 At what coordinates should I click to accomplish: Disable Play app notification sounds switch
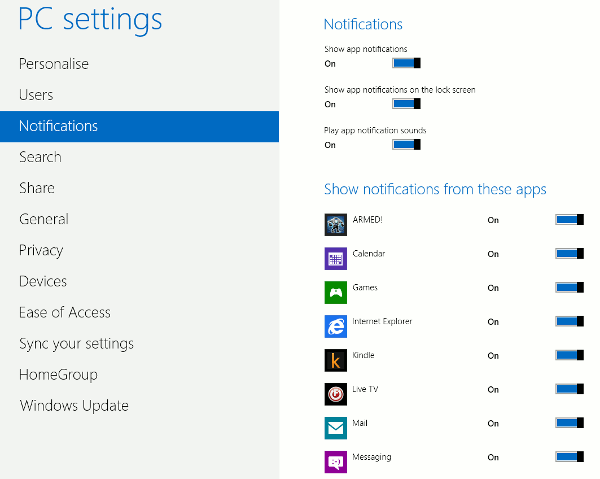coord(406,145)
